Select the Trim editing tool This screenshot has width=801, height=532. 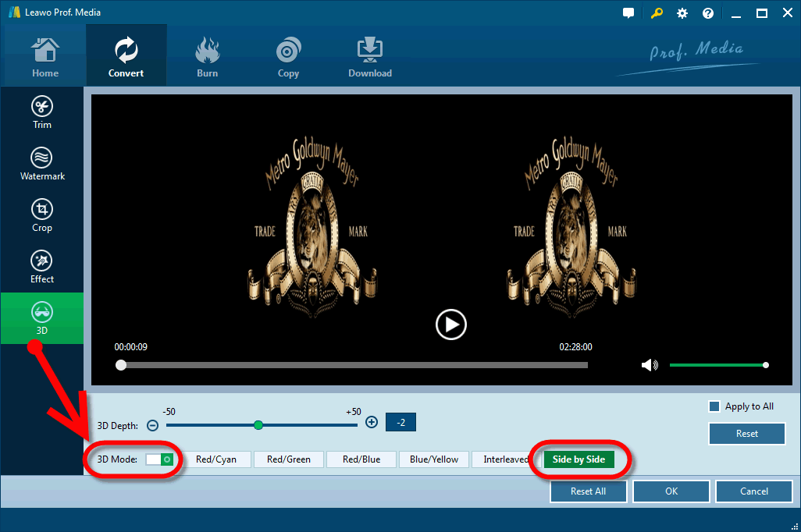(x=42, y=113)
